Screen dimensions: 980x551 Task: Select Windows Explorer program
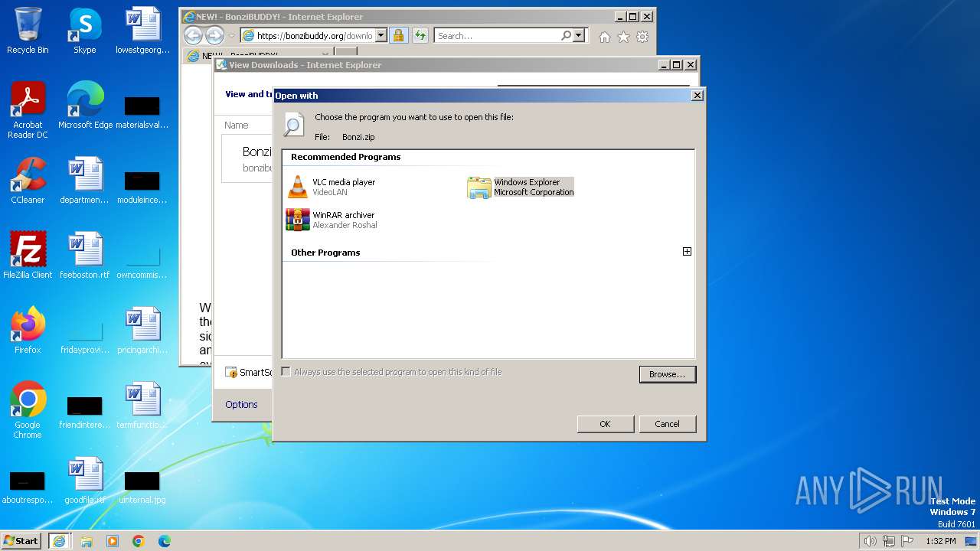pyautogui.click(x=521, y=187)
